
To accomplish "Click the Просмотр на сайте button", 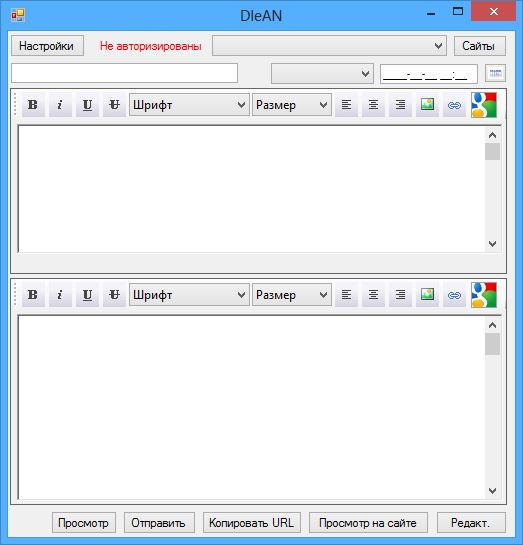I will pyautogui.click(x=368, y=522).
